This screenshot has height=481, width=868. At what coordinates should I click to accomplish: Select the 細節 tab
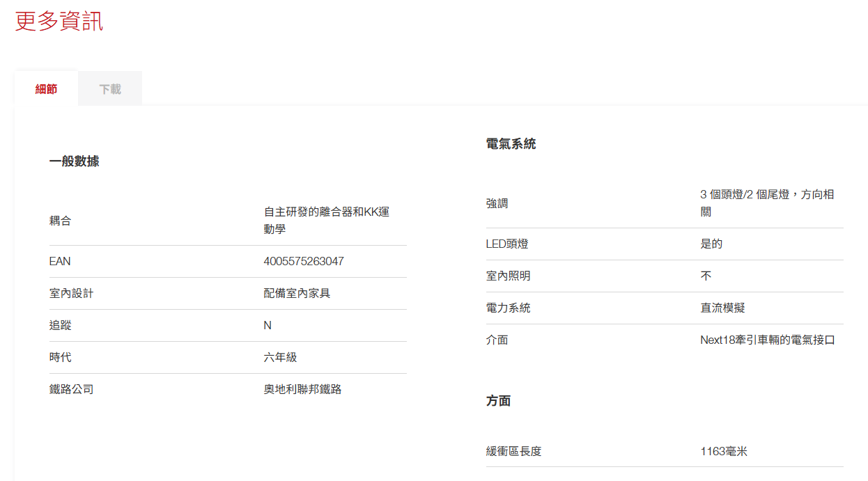click(45, 88)
